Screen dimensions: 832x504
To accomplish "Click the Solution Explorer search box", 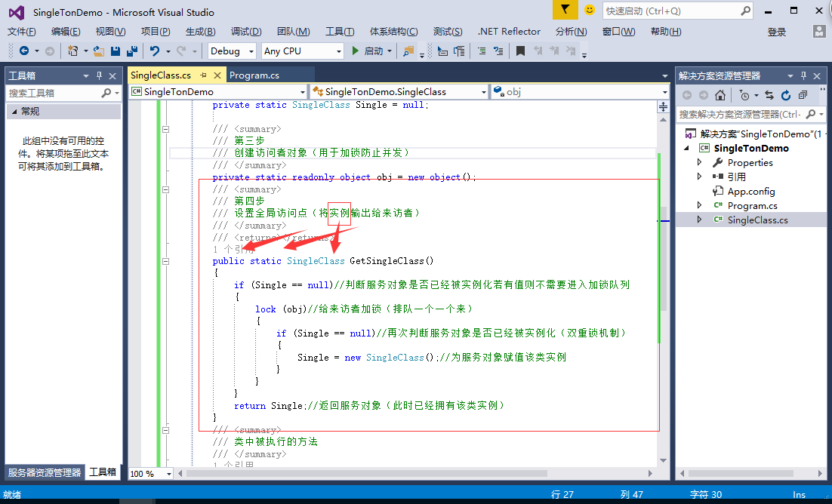I will [751, 114].
